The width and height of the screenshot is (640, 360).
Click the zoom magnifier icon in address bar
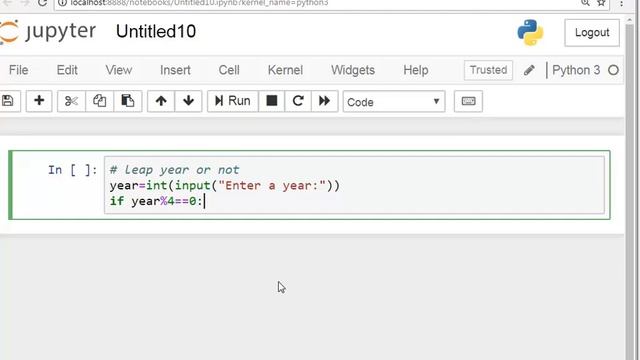[x=585, y=3]
